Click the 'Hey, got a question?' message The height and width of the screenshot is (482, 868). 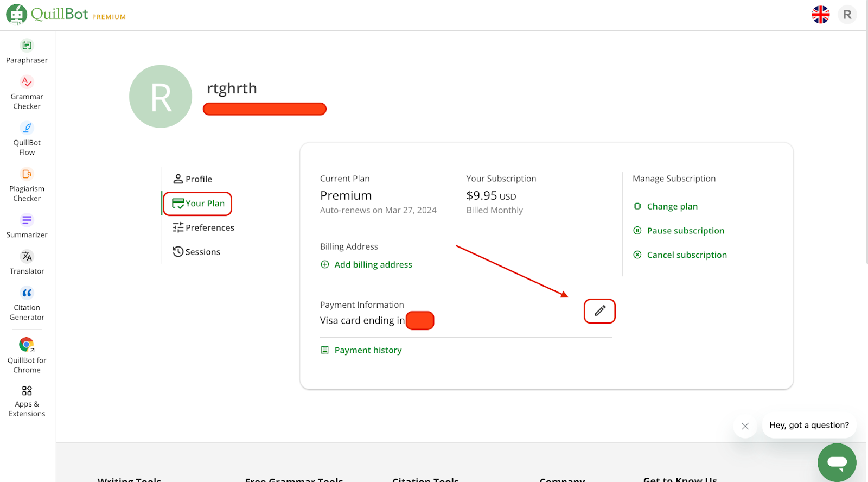[809, 426]
